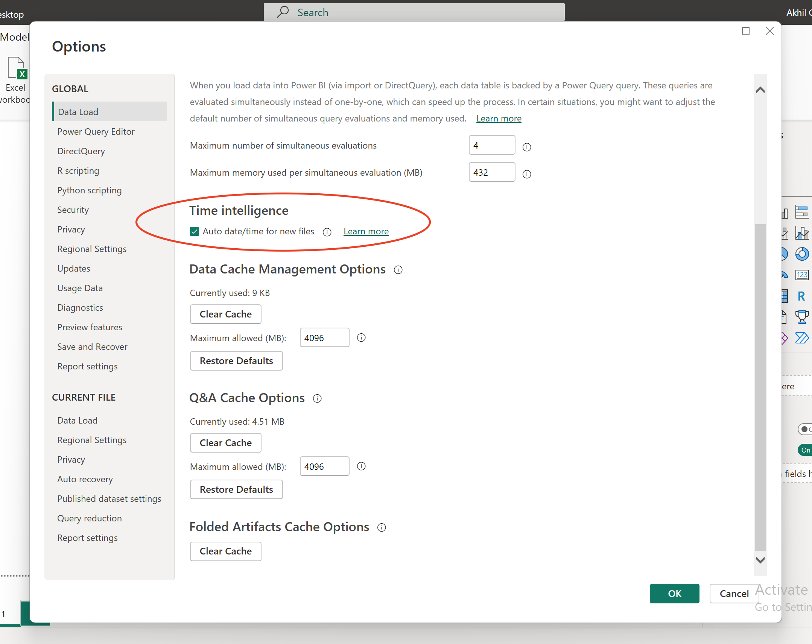
Task: Click Q&A Cache maximum allowed MB field
Action: tap(324, 466)
